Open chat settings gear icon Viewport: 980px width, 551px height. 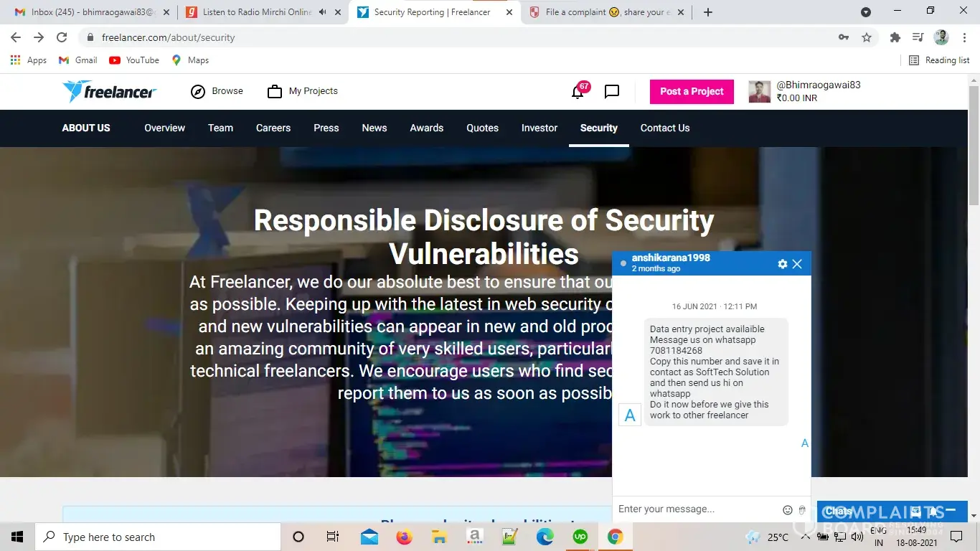[783, 264]
